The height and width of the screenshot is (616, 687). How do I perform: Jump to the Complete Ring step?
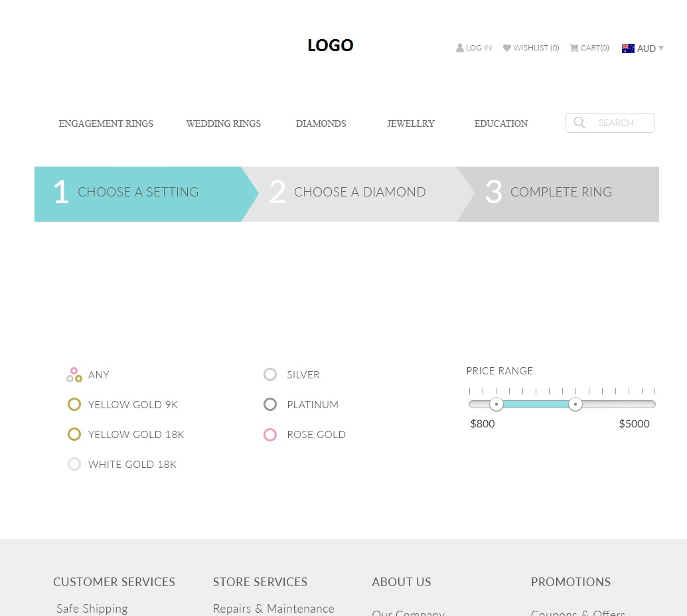point(561,193)
